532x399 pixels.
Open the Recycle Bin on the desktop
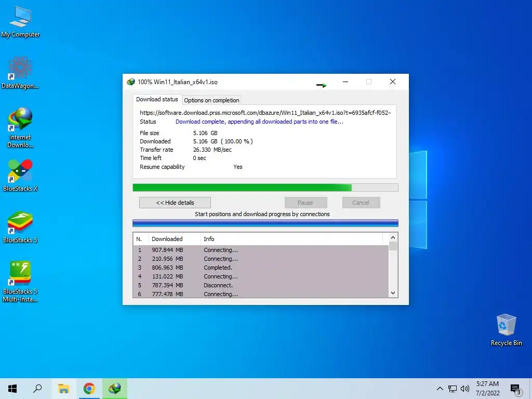tap(506, 329)
